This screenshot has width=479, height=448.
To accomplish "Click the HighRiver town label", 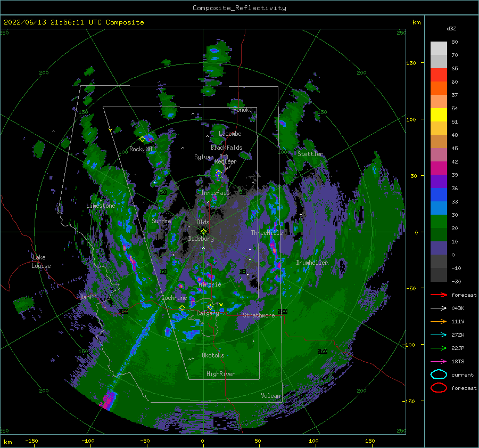I will point(220,374).
